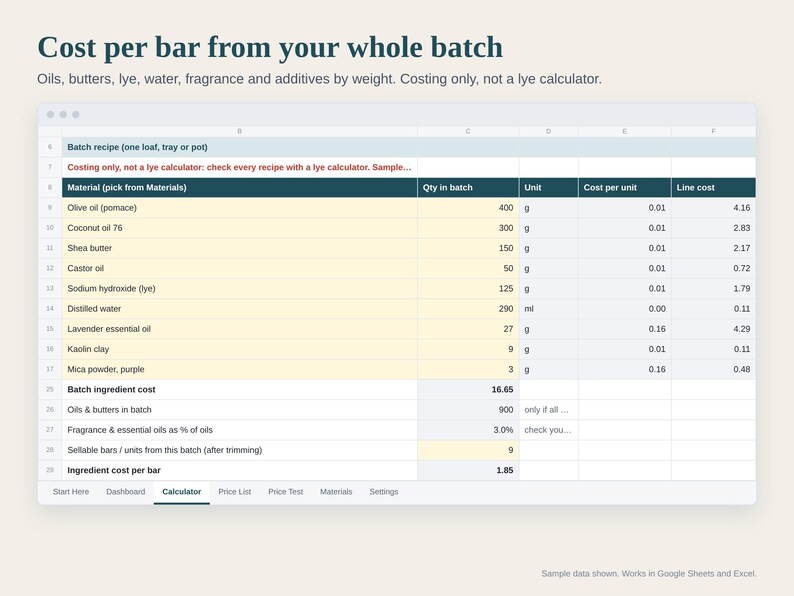Click the 'Cost per unit' header cell
The image size is (794, 596).
pos(624,187)
